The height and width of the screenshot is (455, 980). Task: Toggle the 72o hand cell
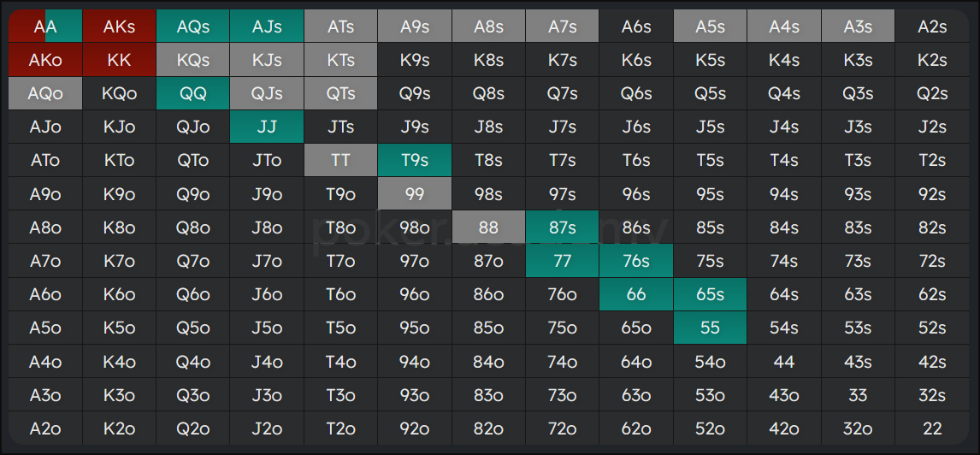tap(562, 428)
